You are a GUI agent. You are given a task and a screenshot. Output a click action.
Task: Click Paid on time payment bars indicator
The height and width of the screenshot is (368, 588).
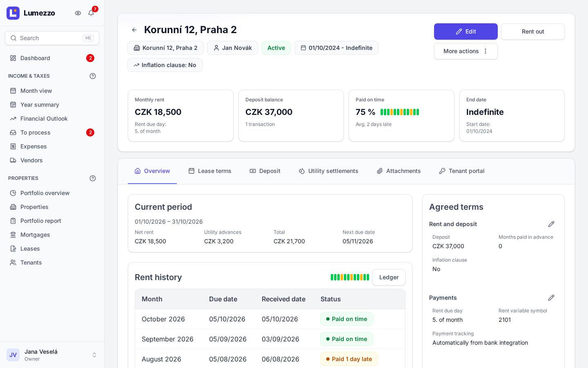click(400, 112)
